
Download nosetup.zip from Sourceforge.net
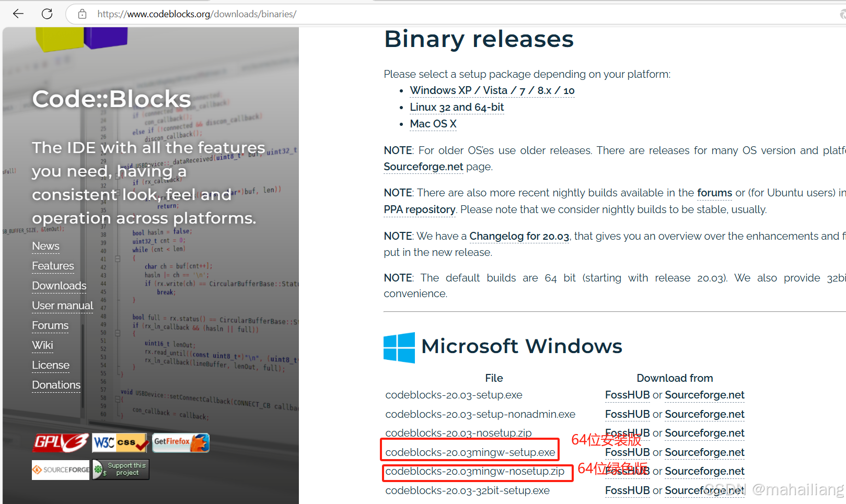point(704,433)
